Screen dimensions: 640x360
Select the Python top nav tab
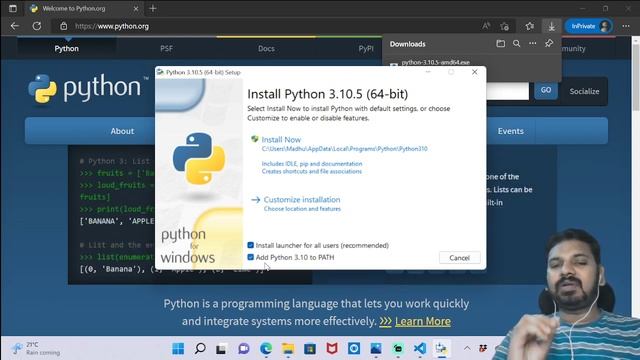coord(67,49)
